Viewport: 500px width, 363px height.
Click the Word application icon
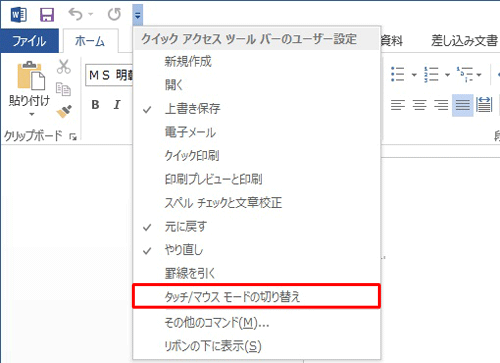pos(19,15)
